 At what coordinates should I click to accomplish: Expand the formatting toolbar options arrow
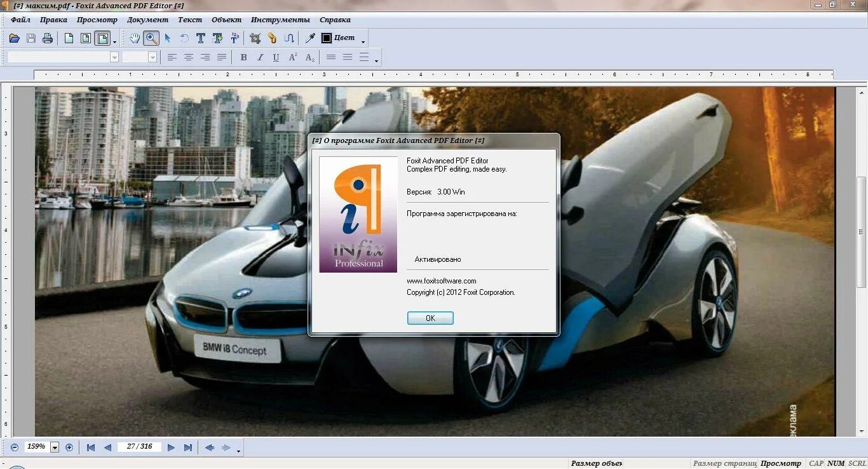[377, 61]
